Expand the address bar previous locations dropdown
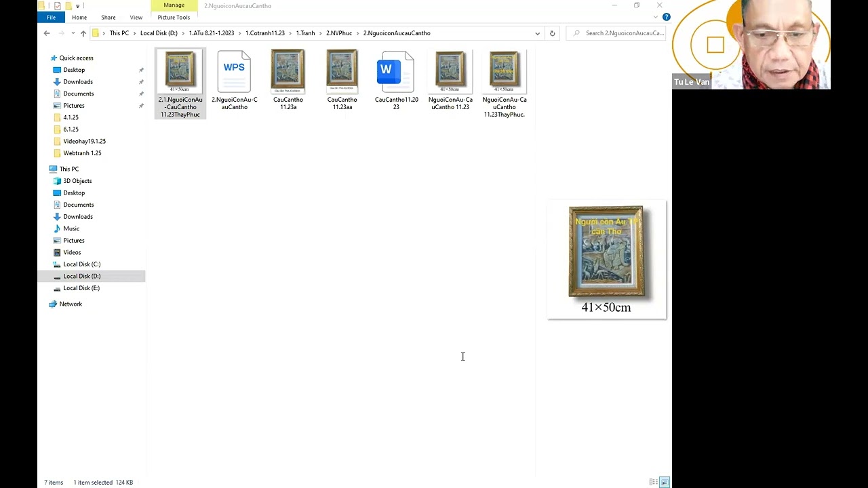 tap(537, 33)
